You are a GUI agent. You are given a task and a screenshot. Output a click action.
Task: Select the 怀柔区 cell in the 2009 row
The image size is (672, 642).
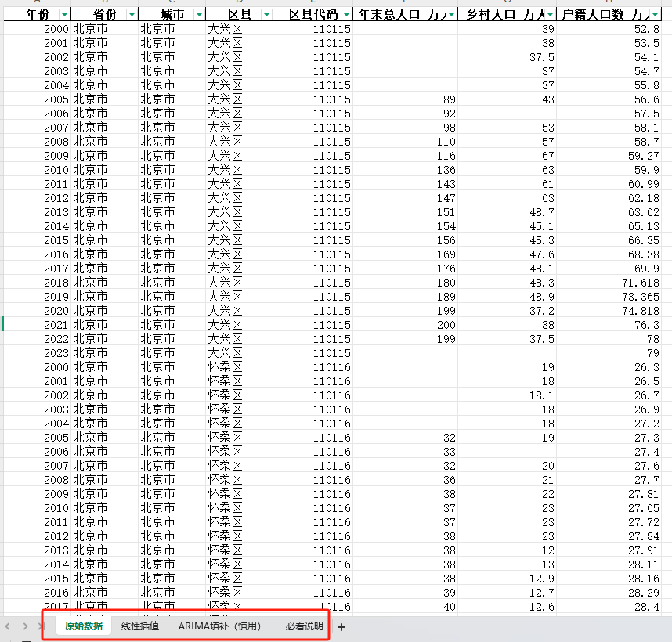tap(239, 494)
